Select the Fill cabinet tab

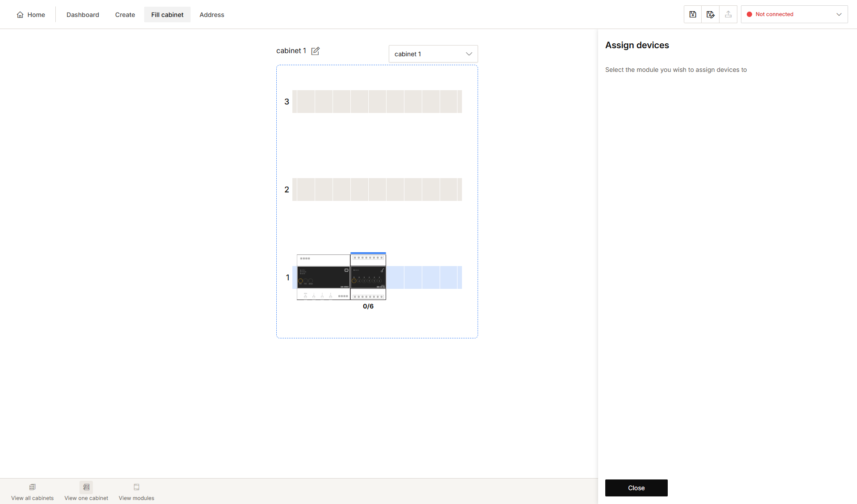click(x=167, y=15)
